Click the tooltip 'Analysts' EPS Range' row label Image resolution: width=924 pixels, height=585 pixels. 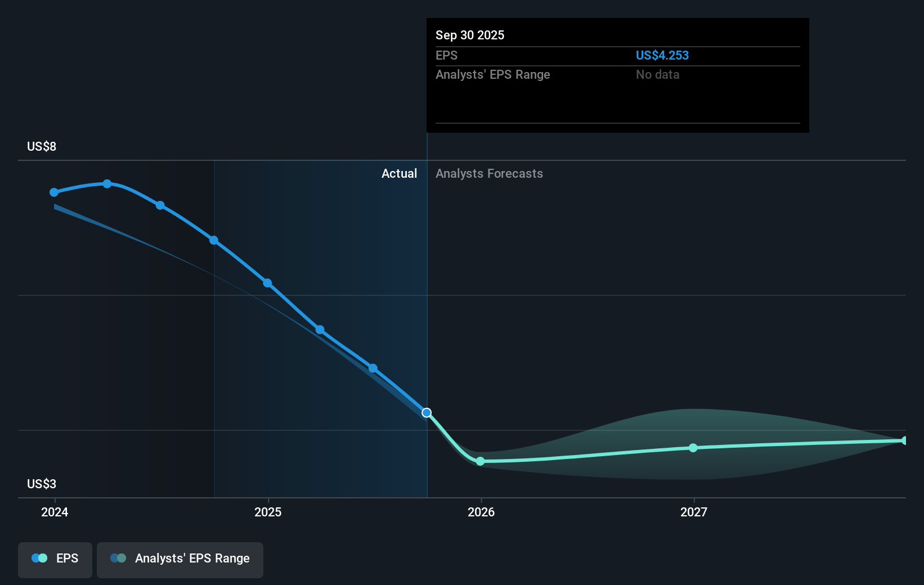492,74
